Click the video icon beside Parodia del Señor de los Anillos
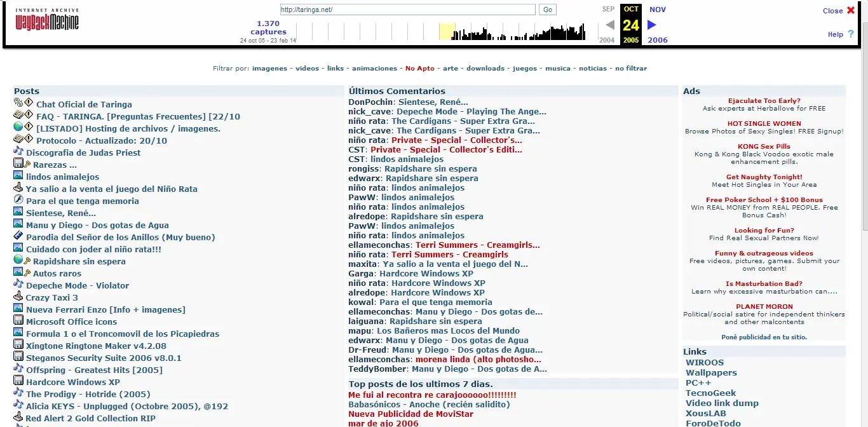 tap(18, 236)
